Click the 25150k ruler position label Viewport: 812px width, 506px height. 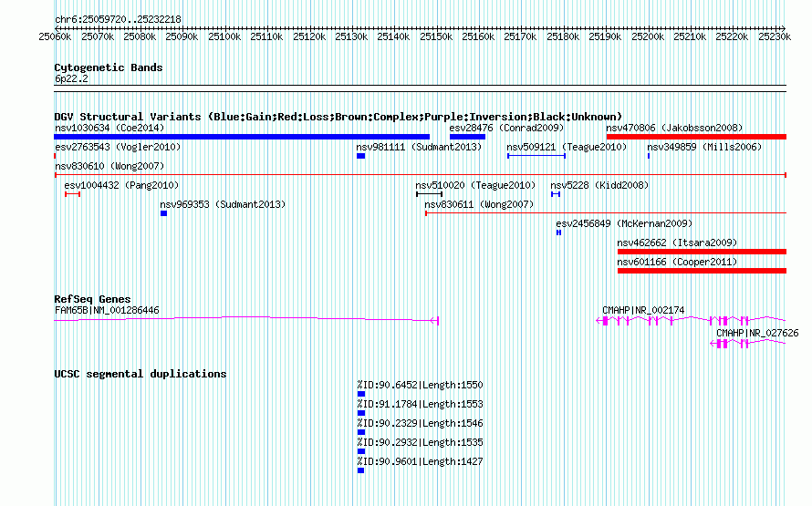(436, 36)
